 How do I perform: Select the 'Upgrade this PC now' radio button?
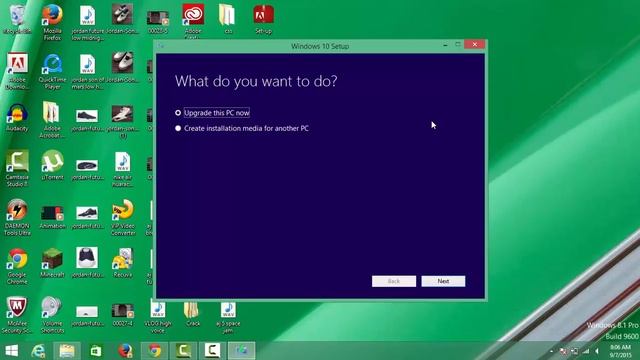(x=178, y=113)
